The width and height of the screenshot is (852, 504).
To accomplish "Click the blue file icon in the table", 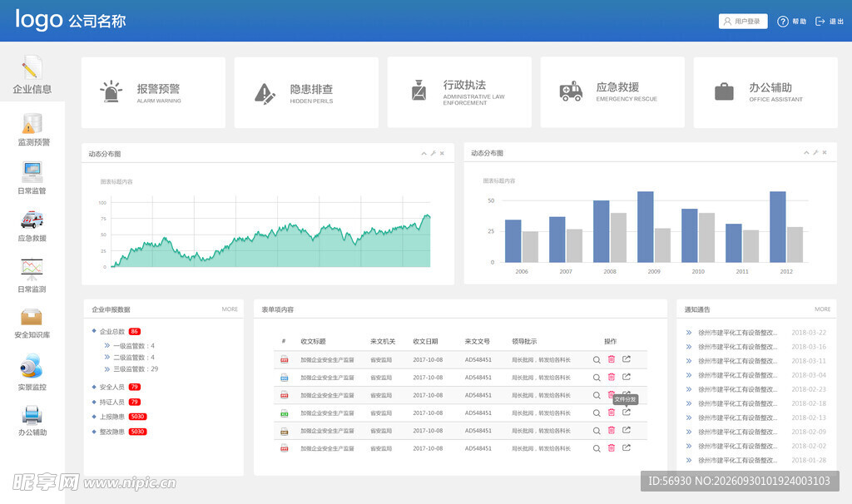I will [x=285, y=378].
